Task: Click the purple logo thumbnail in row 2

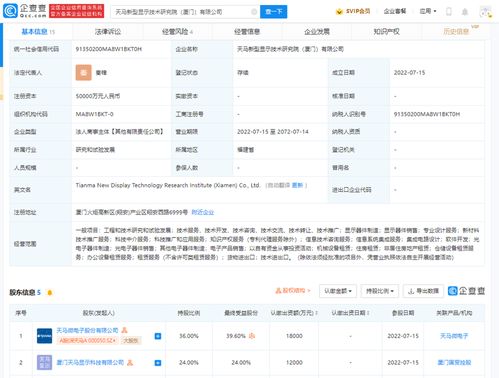Action: [44, 363]
